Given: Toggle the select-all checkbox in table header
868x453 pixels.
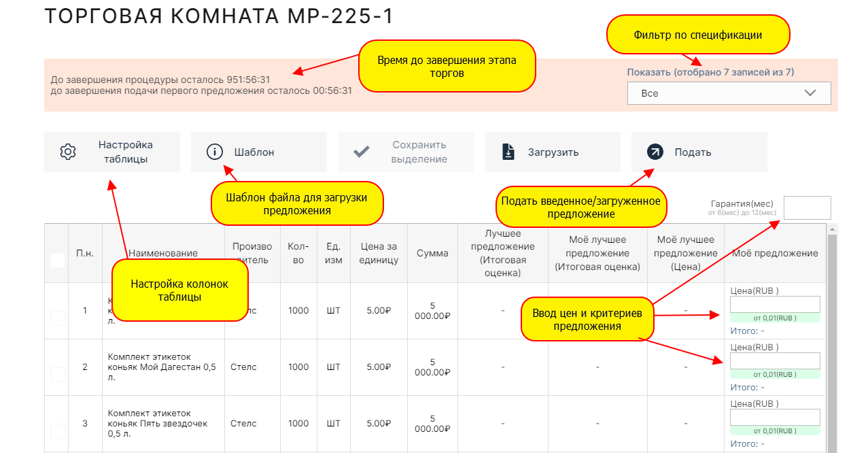Looking at the screenshot, I should 58,260.
